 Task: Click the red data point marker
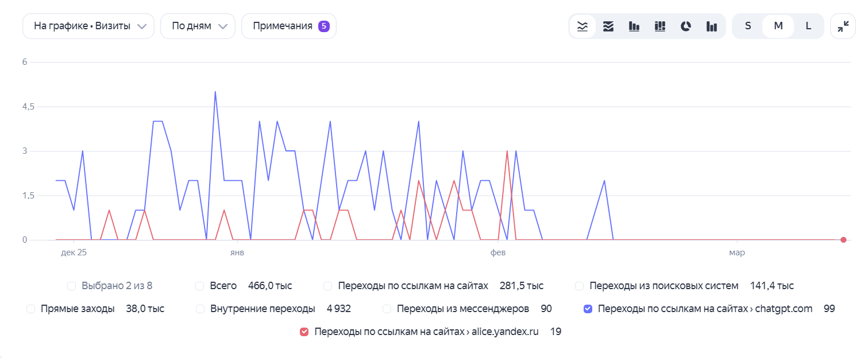pos(843,240)
